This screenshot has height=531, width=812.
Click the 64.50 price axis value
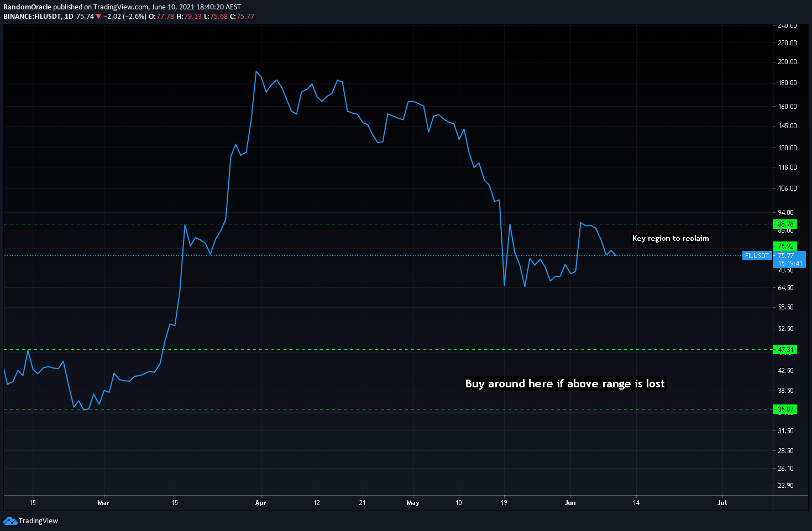(x=785, y=288)
